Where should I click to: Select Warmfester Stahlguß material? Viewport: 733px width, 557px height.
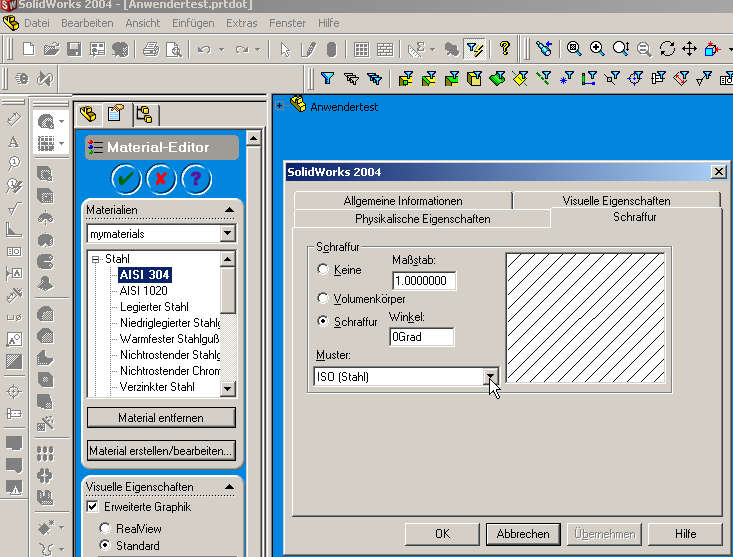[x=169, y=338]
